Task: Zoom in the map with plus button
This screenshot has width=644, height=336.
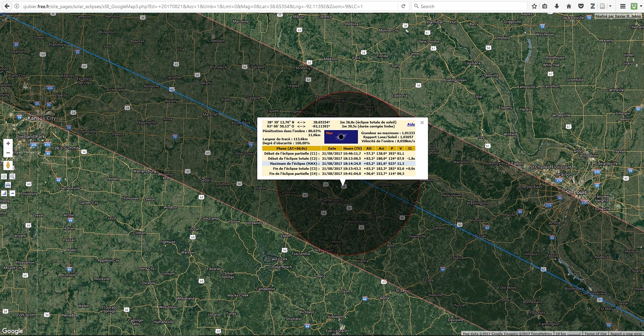Action: [8, 143]
